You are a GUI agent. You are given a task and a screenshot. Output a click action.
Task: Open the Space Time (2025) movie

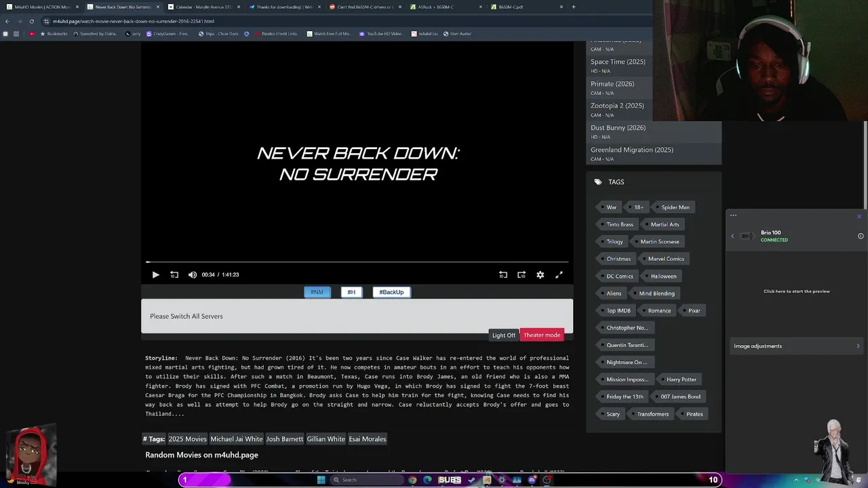pos(618,62)
